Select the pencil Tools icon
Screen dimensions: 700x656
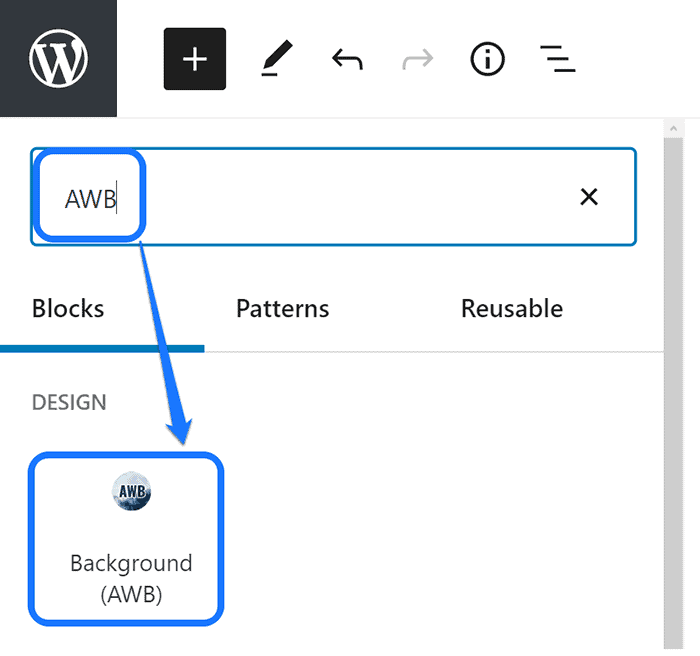(271, 60)
